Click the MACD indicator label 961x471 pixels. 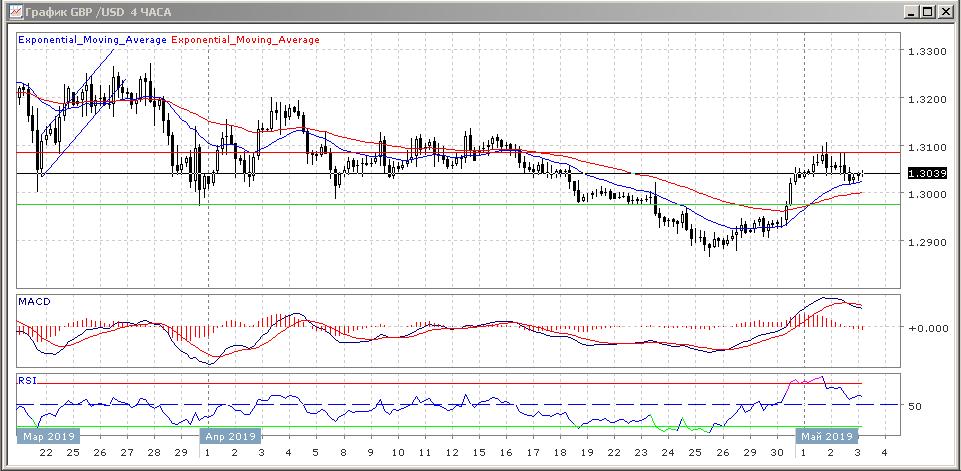(34, 302)
